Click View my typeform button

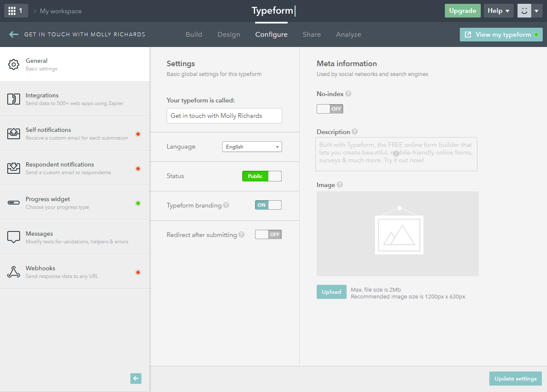501,35
